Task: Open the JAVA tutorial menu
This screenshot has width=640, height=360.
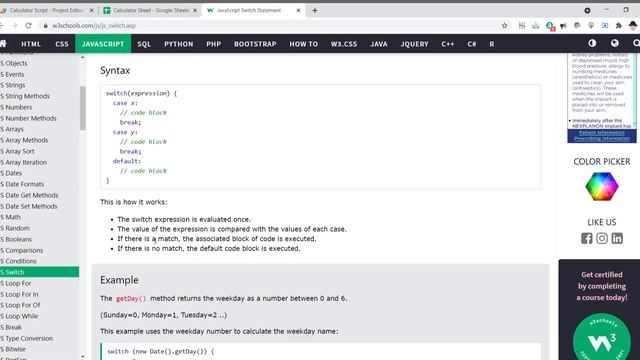Action: (379, 44)
